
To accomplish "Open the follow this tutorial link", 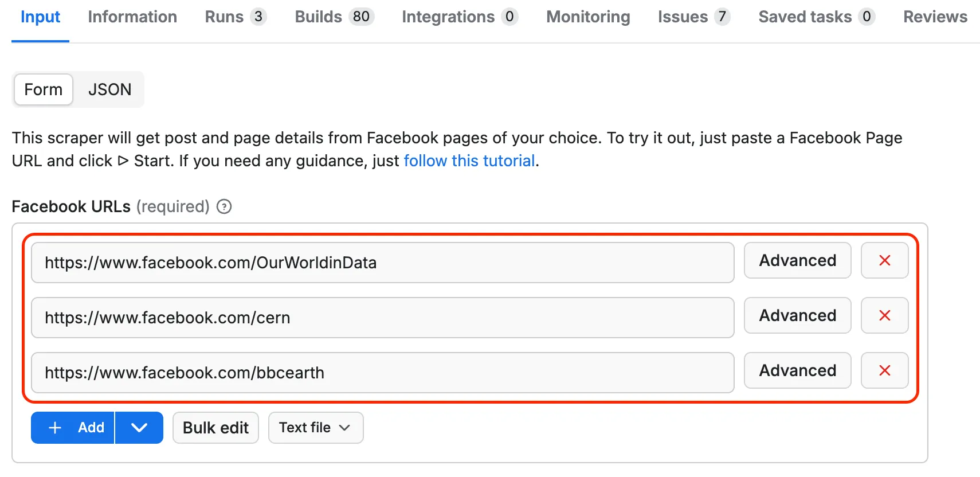I will 469,161.
